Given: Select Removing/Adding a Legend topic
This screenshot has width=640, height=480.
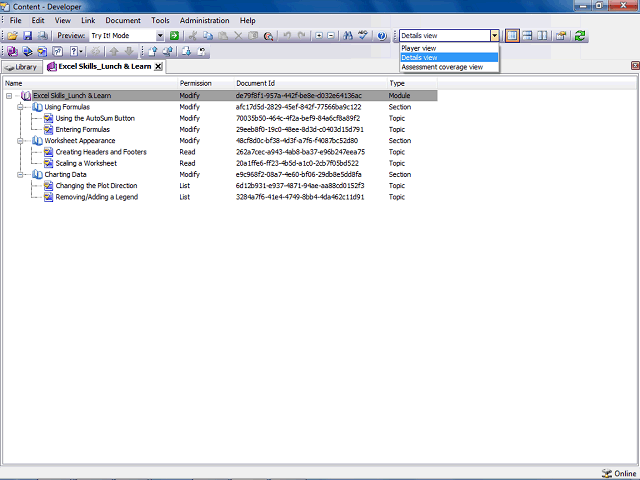Looking at the screenshot, I should tap(97, 197).
